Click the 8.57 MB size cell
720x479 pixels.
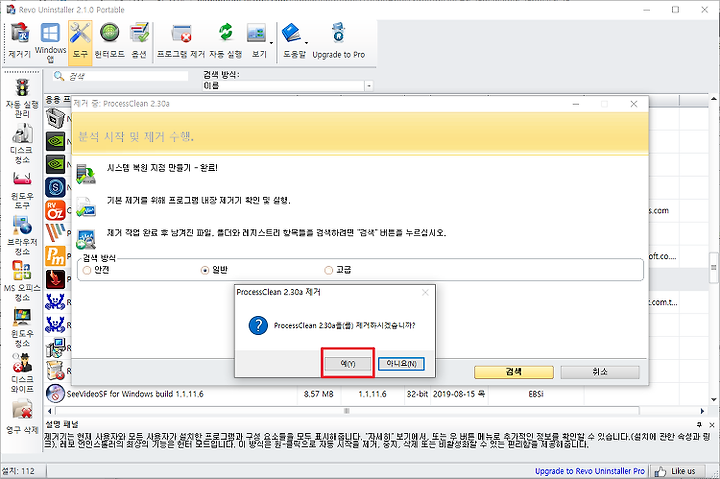(319, 394)
